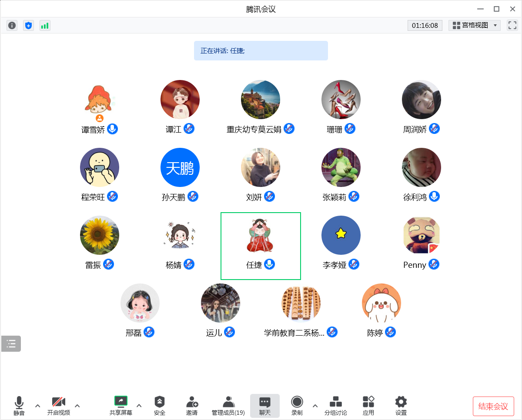Click 张颖莉's muted microphone icon
This screenshot has width=522, height=420.
click(x=354, y=197)
